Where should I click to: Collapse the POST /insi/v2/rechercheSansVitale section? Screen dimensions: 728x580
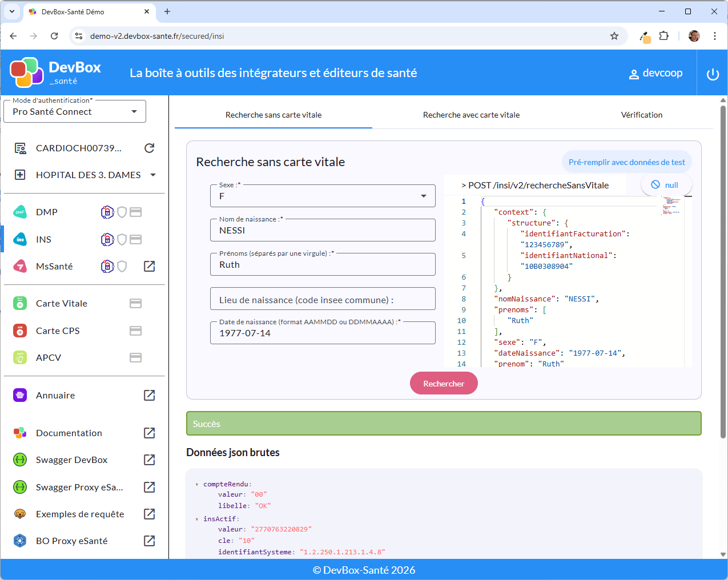click(x=535, y=185)
